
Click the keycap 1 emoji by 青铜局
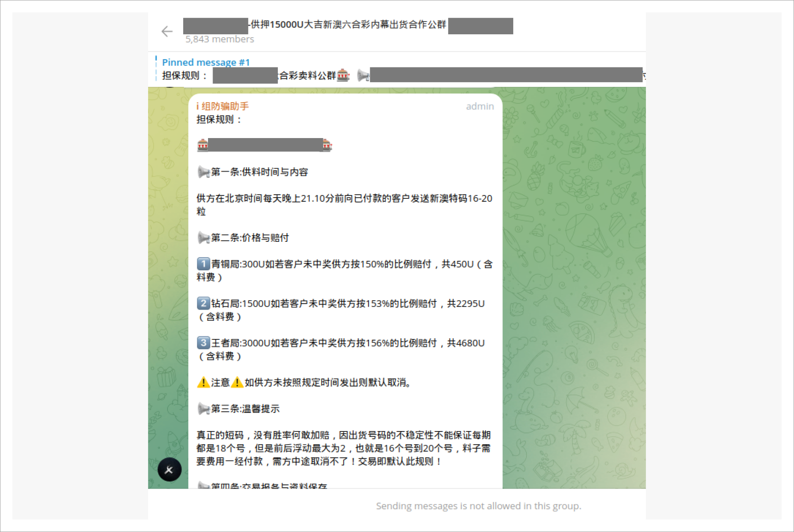(203, 264)
